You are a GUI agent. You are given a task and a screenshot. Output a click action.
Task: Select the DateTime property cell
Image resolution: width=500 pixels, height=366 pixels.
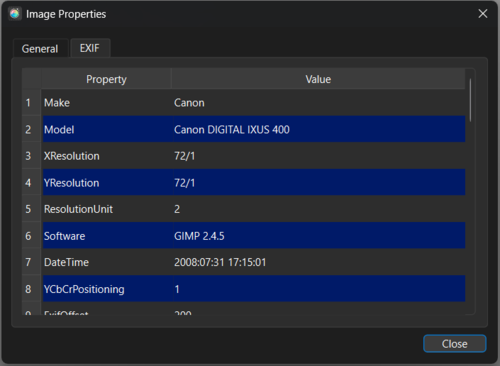pyautogui.click(x=107, y=262)
